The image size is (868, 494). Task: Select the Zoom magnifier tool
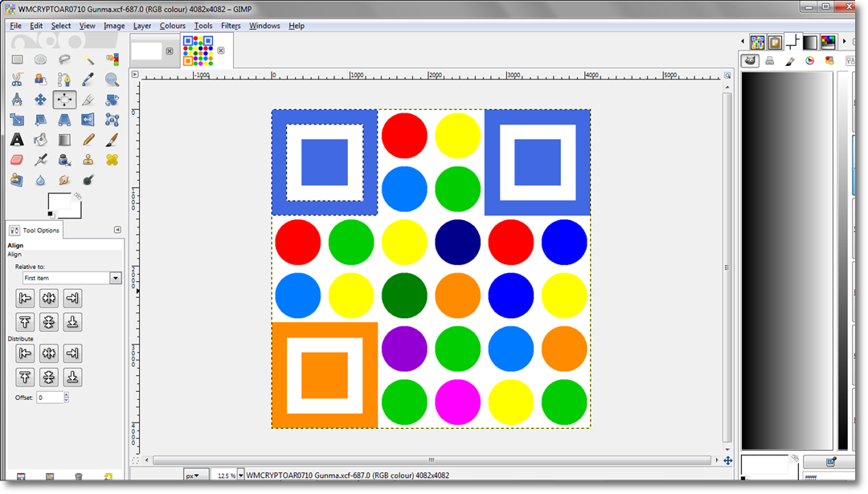point(112,80)
